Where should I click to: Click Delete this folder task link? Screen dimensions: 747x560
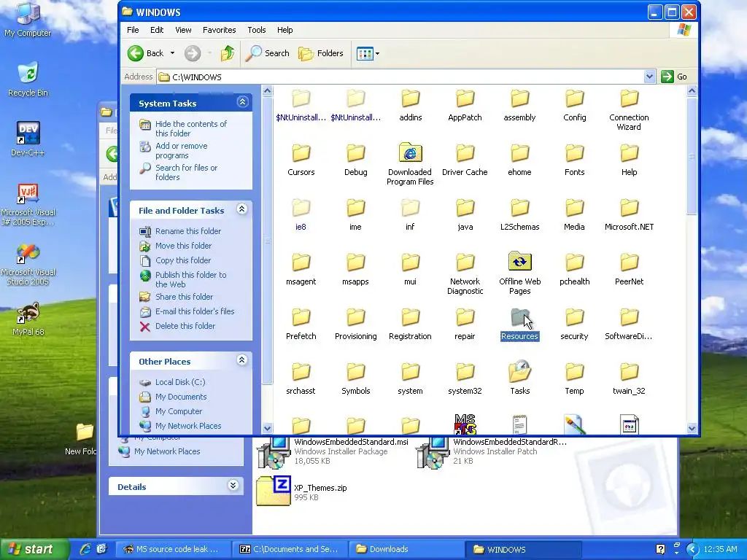[185, 326]
